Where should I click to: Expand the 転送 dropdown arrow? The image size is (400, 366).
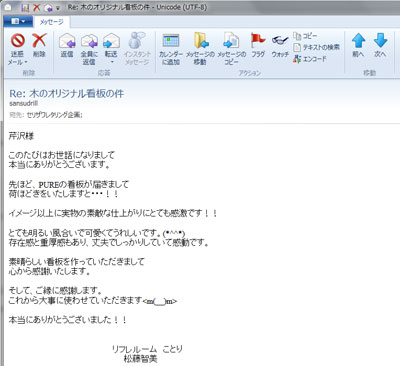click(x=111, y=62)
